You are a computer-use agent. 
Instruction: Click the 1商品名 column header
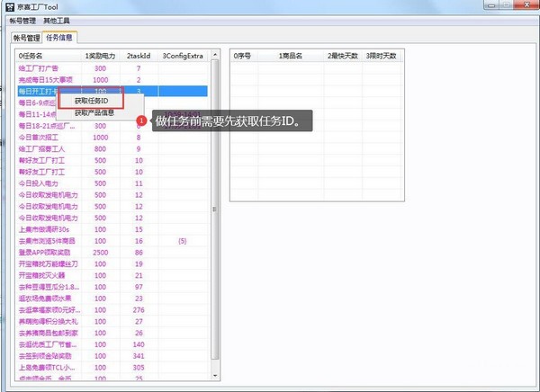[x=290, y=56]
